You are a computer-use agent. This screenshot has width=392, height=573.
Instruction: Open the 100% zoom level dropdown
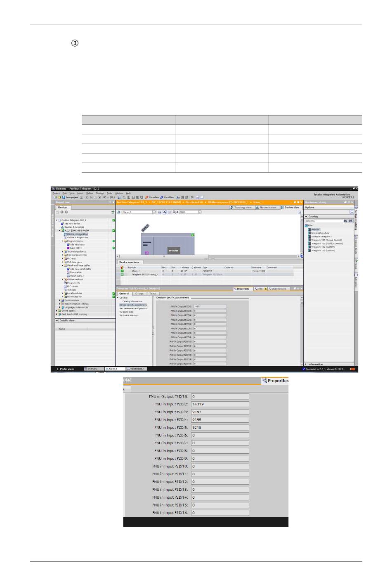tap(199, 212)
